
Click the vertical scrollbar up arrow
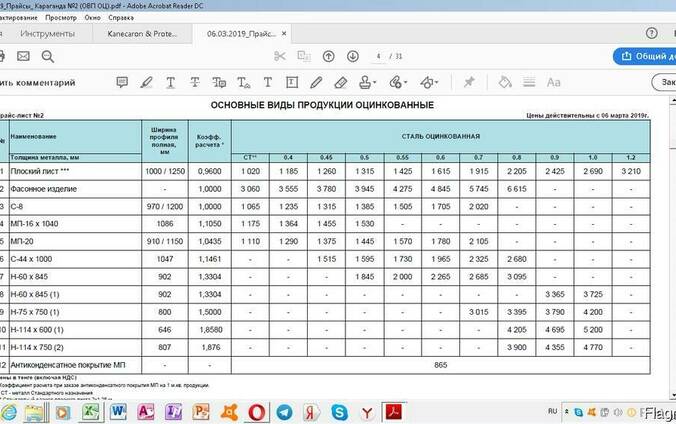pyautogui.click(x=673, y=101)
